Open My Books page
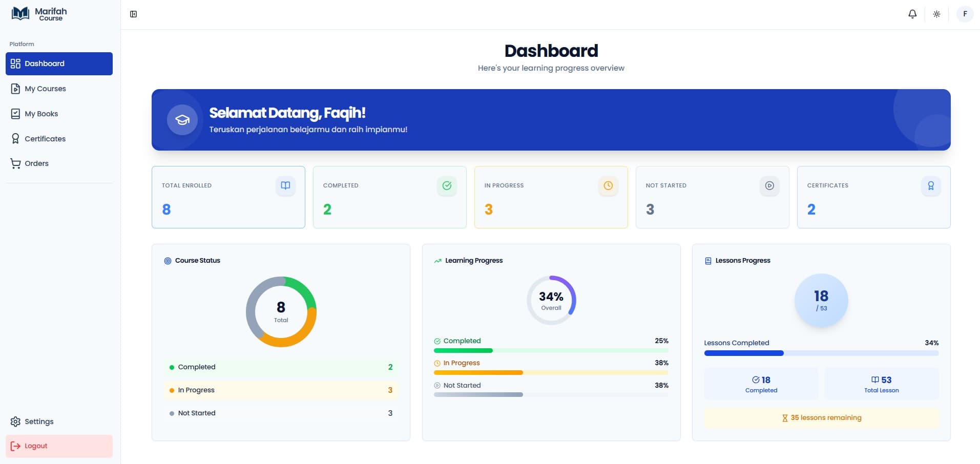980x464 pixels. (59, 114)
